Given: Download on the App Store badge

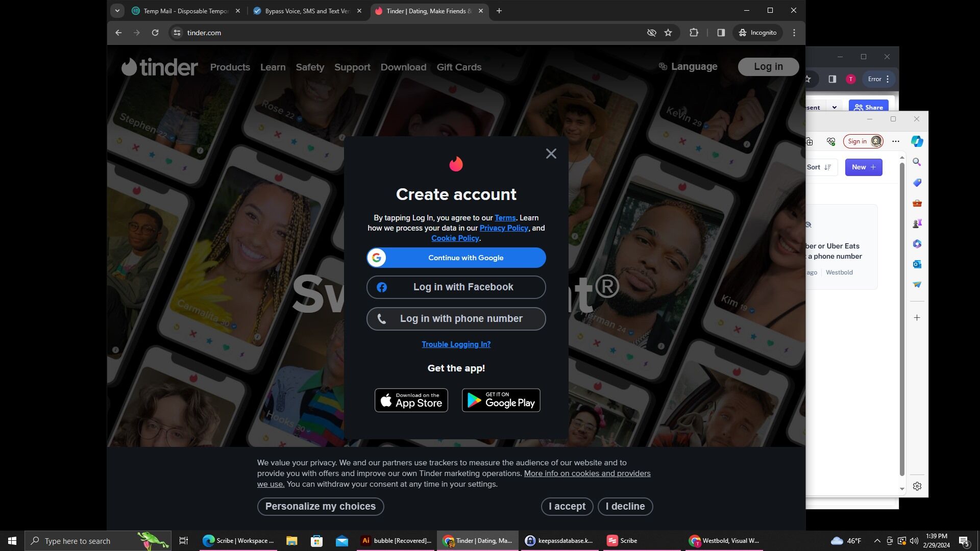Looking at the screenshot, I should pyautogui.click(x=411, y=400).
